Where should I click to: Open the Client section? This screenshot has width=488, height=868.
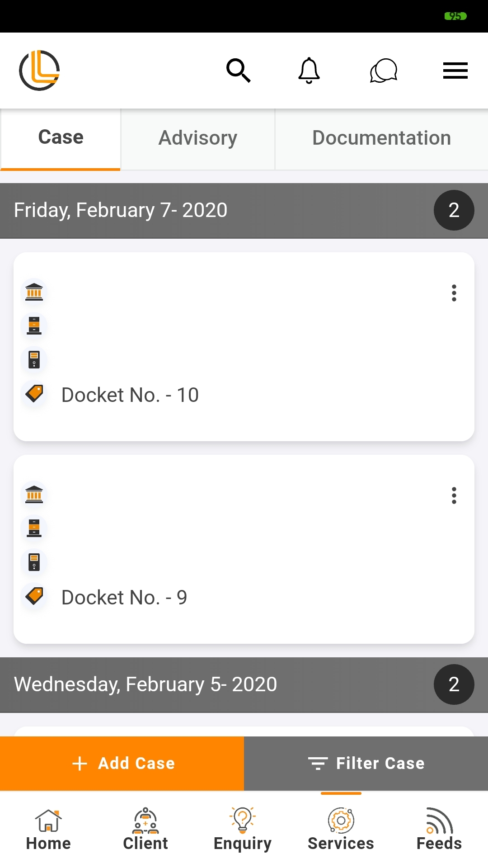pos(145,830)
